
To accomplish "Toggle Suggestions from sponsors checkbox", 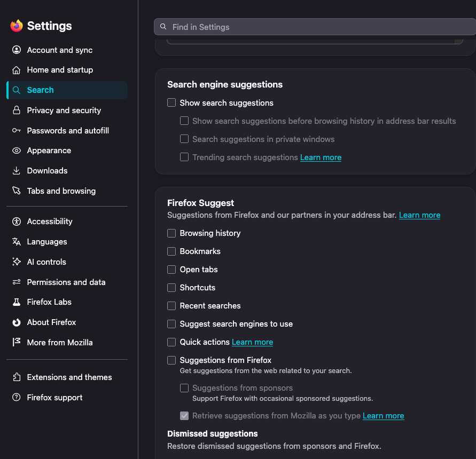I will click(x=184, y=388).
